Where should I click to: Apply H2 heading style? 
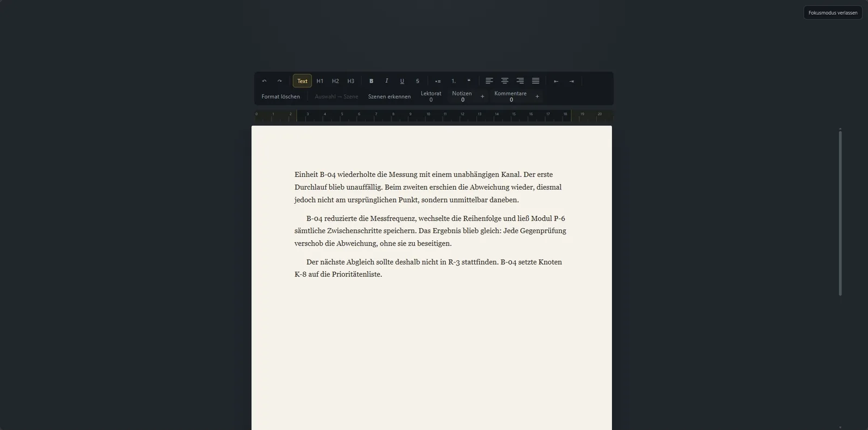click(335, 81)
